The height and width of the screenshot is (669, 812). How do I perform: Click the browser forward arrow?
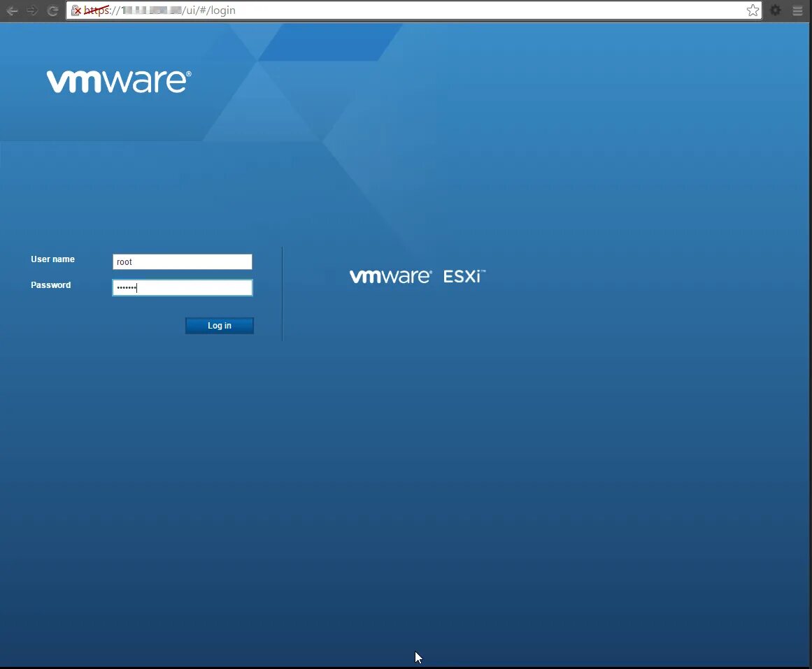tap(32, 10)
